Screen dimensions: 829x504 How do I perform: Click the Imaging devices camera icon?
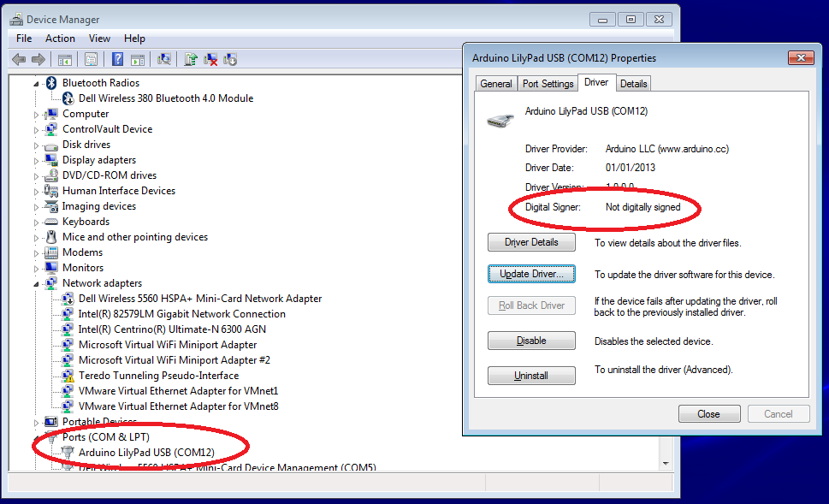51,206
